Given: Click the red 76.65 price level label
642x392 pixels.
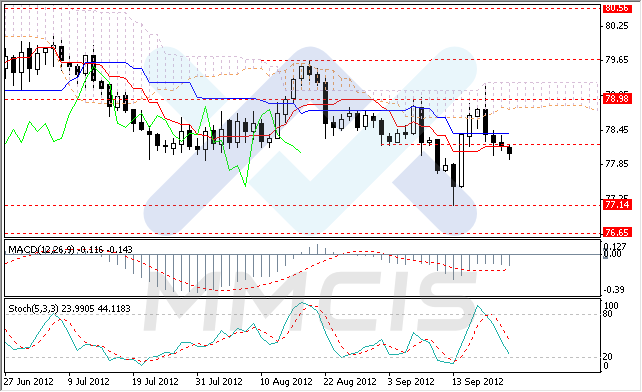Looking at the screenshot, I should 617,233.
